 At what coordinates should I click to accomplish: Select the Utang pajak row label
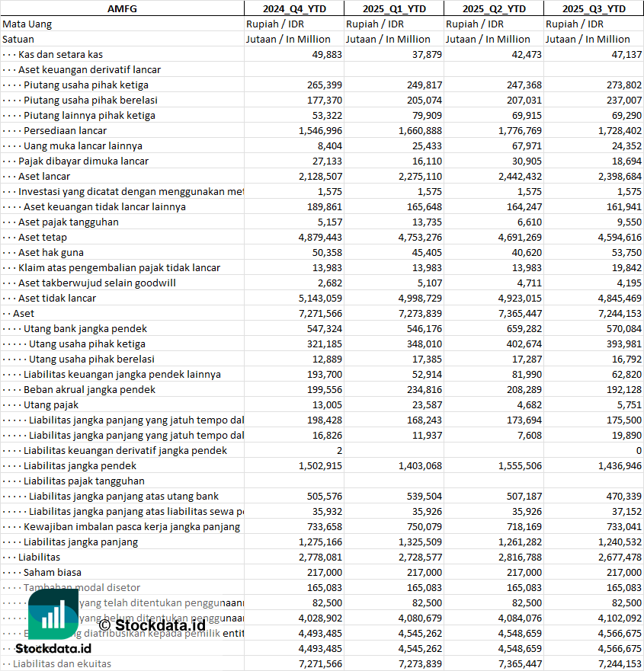coord(51,405)
